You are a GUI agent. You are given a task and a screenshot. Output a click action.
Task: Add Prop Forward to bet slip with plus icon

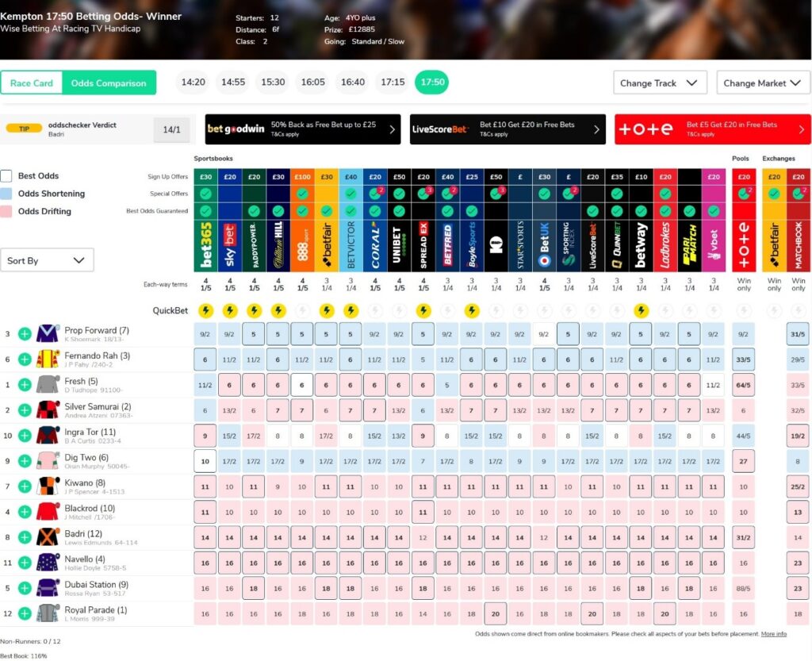point(25,334)
